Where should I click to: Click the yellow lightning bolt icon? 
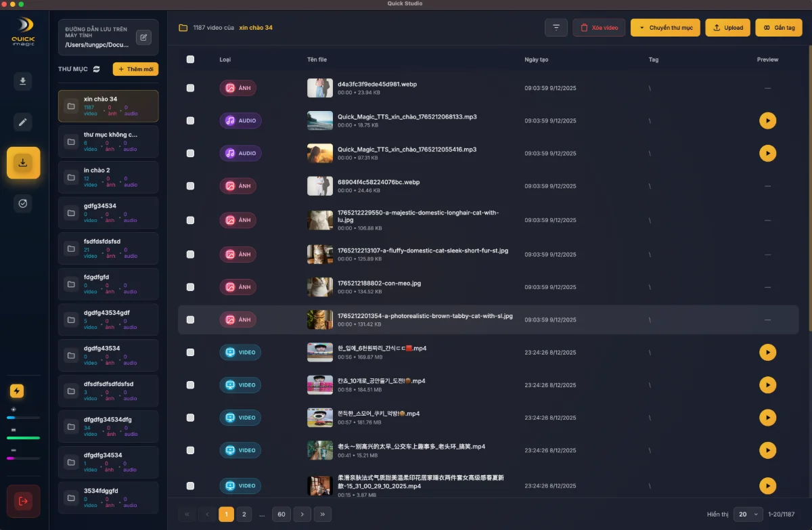17,391
